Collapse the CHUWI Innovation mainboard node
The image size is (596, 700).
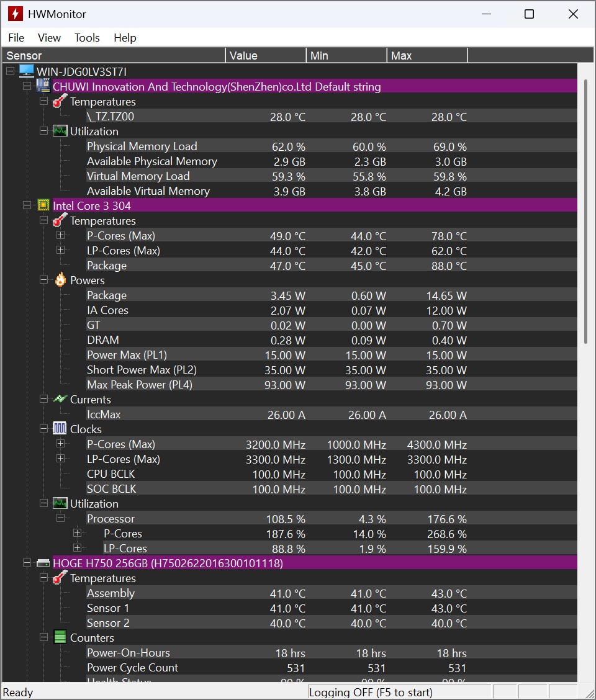tap(27, 86)
